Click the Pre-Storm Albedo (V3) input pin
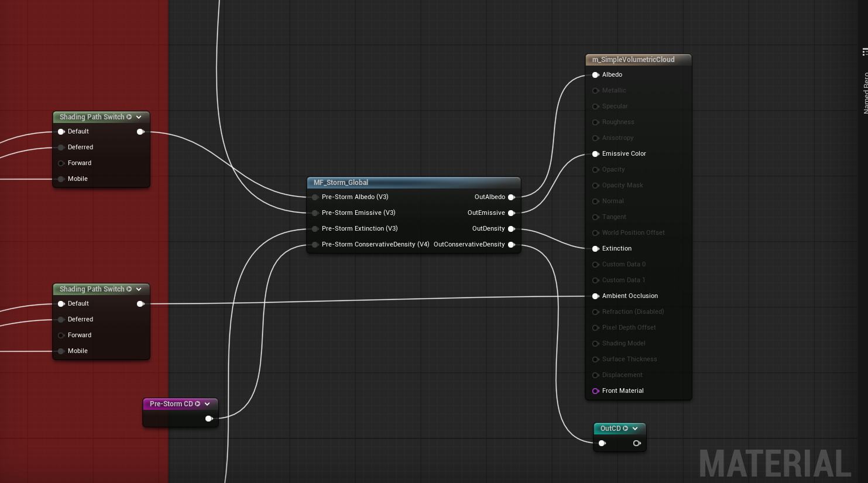 pyautogui.click(x=315, y=197)
